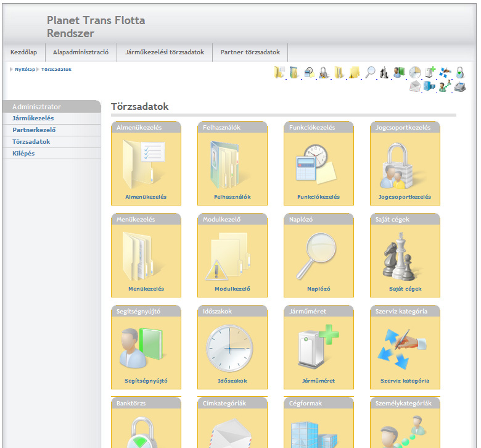
Task: Open Almenükezelés folder-checklist icon in top toolbar
Action: [x=279, y=72]
